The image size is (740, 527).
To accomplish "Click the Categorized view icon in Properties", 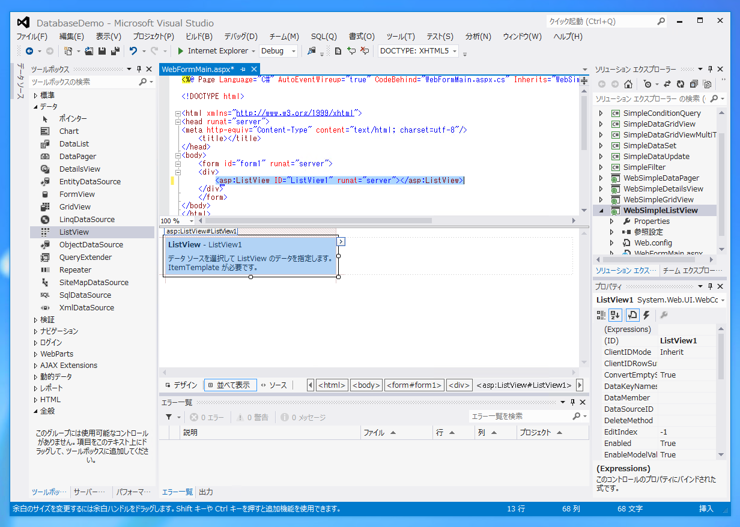I will 601,315.
